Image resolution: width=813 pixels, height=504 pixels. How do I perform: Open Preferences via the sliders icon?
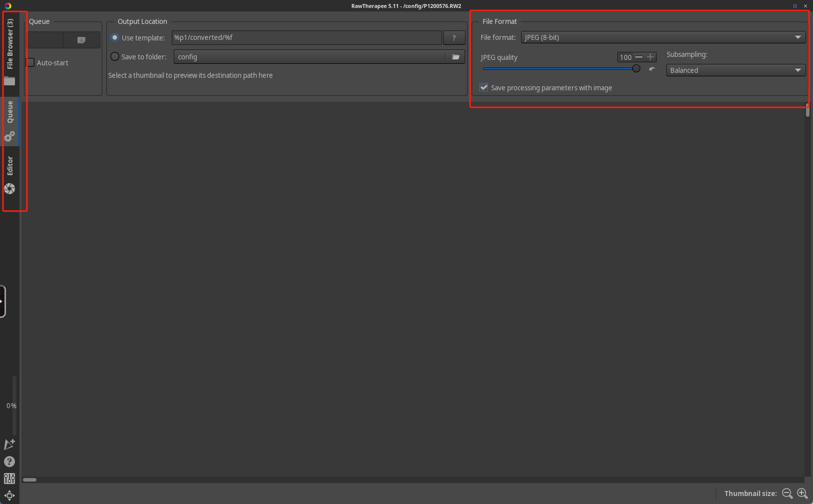coord(9,479)
